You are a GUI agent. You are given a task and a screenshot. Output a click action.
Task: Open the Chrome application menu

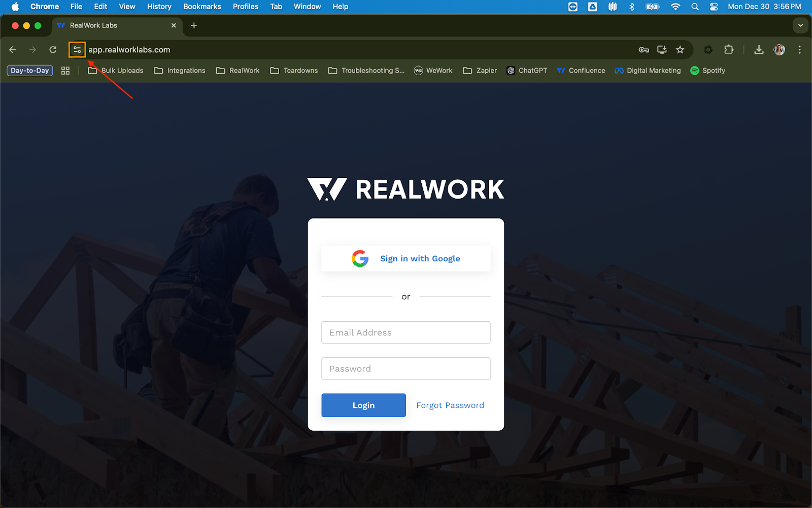[x=45, y=7]
